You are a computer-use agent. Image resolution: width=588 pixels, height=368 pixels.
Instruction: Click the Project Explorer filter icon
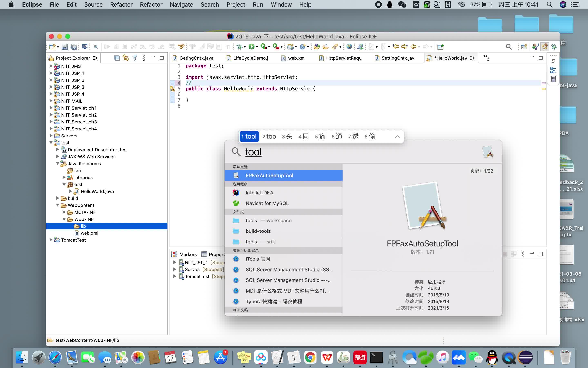(134, 58)
